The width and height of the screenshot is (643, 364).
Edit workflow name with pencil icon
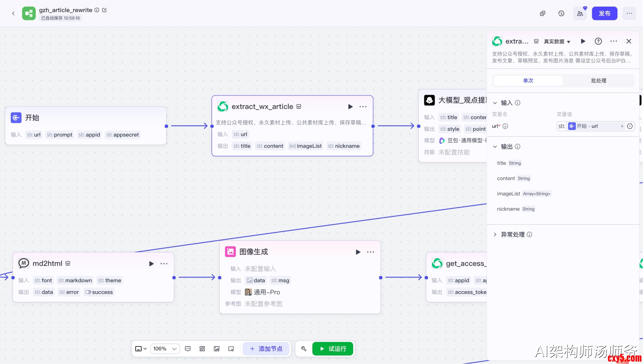104,10
